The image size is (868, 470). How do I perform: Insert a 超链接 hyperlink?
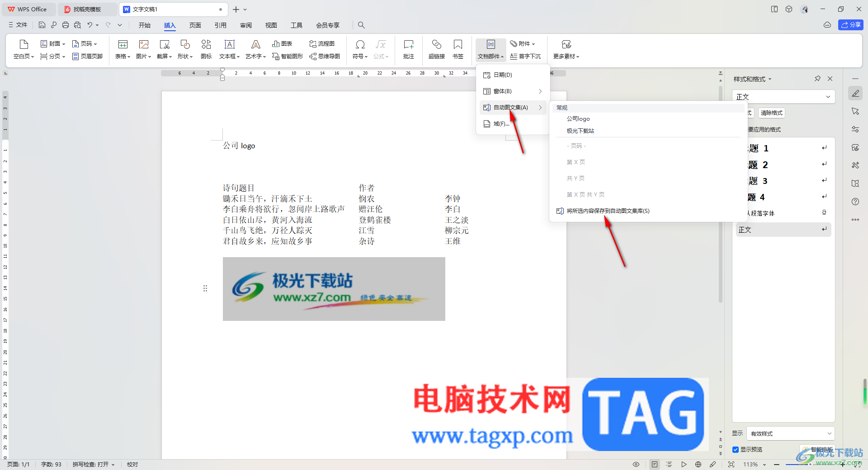tap(437, 49)
